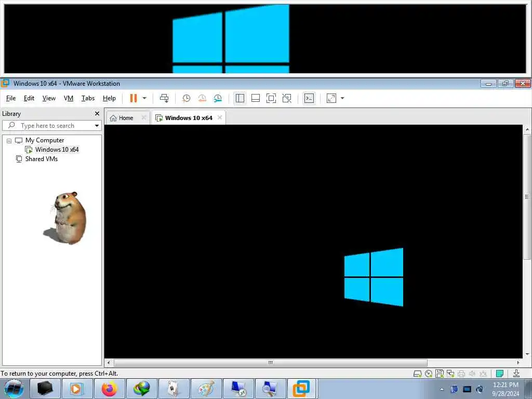This screenshot has height=399, width=532.
Task: Click the green message log note icon
Action: point(499,374)
